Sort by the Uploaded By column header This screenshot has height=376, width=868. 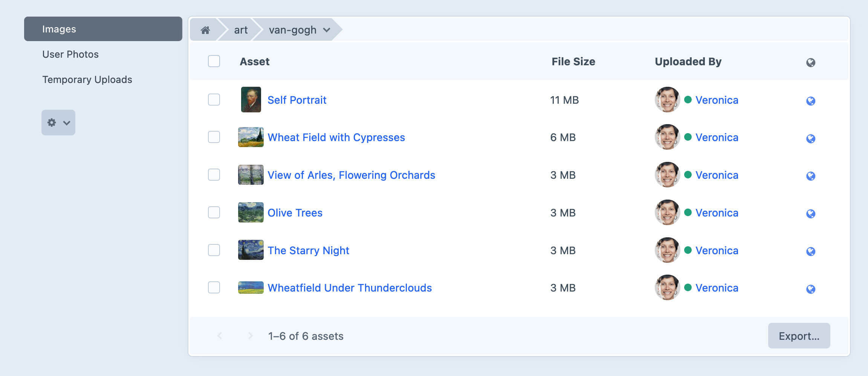pos(688,61)
